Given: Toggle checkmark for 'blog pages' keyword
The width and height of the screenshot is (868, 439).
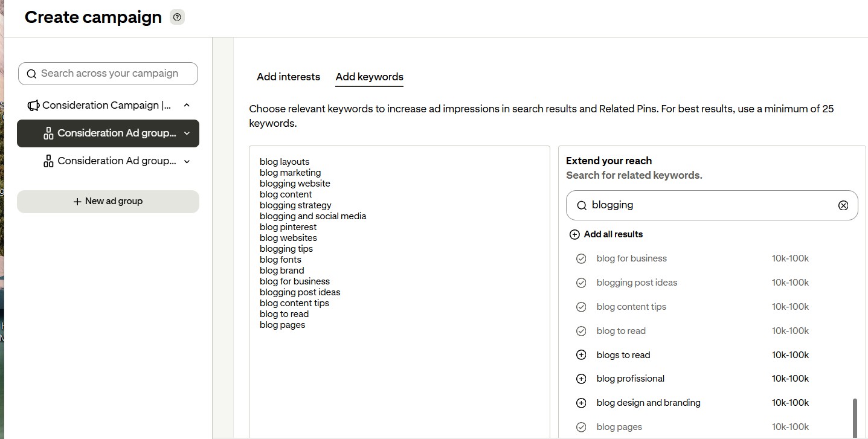Looking at the screenshot, I should click(581, 427).
